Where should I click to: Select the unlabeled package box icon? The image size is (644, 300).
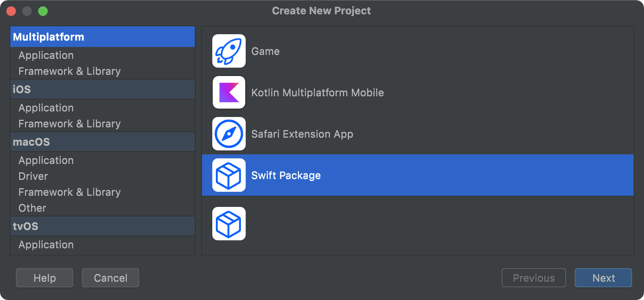(229, 224)
